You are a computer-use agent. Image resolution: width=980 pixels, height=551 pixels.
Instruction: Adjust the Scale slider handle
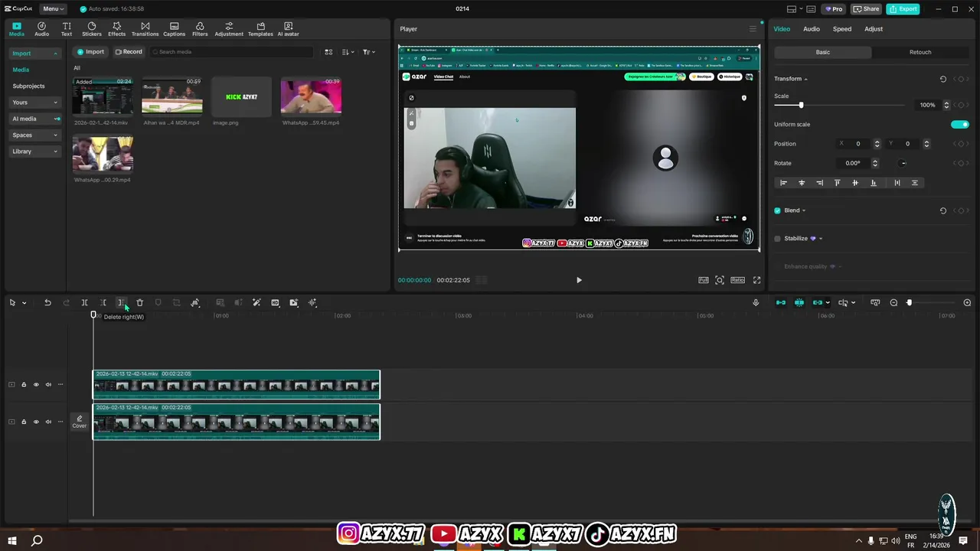tap(801, 105)
